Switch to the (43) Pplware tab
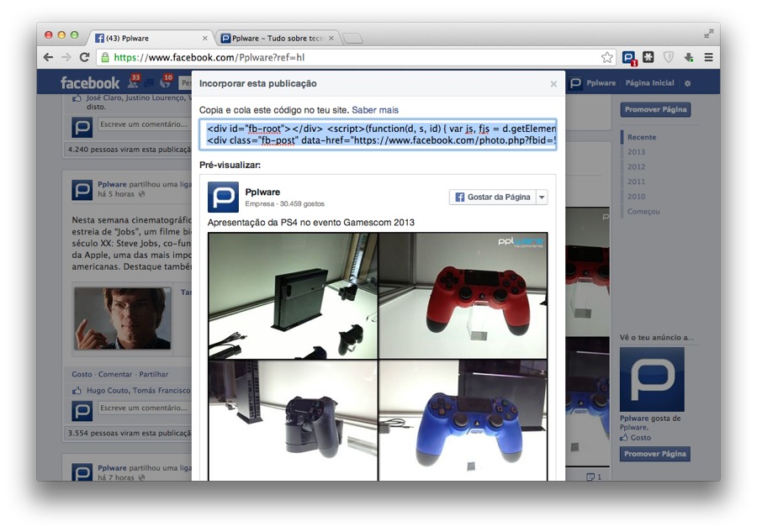Image resolution: width=757 pixels, height=532 pixels. coord(150,38)
